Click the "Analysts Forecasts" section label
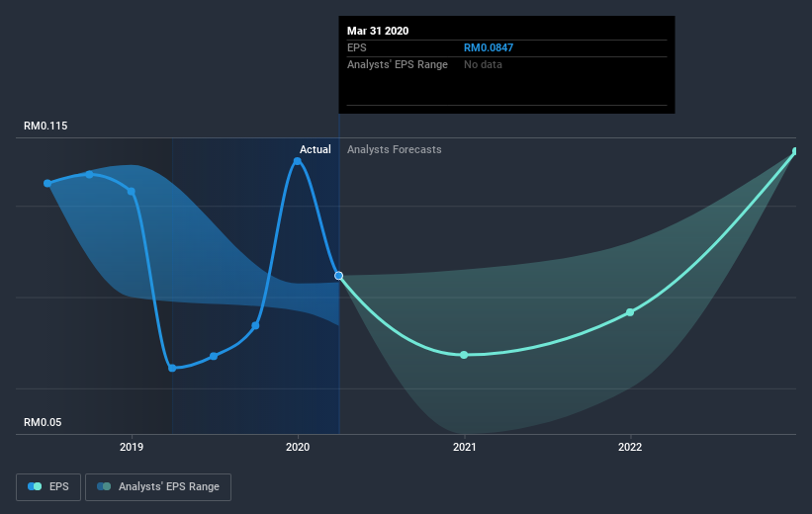 (x=395, y=149)
